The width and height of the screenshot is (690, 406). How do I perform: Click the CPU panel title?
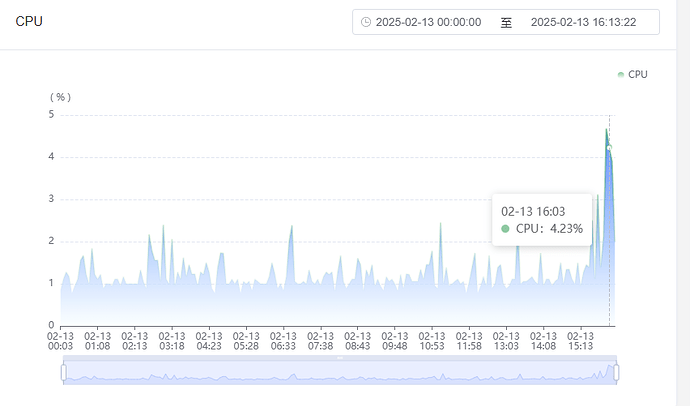(29, 21)
